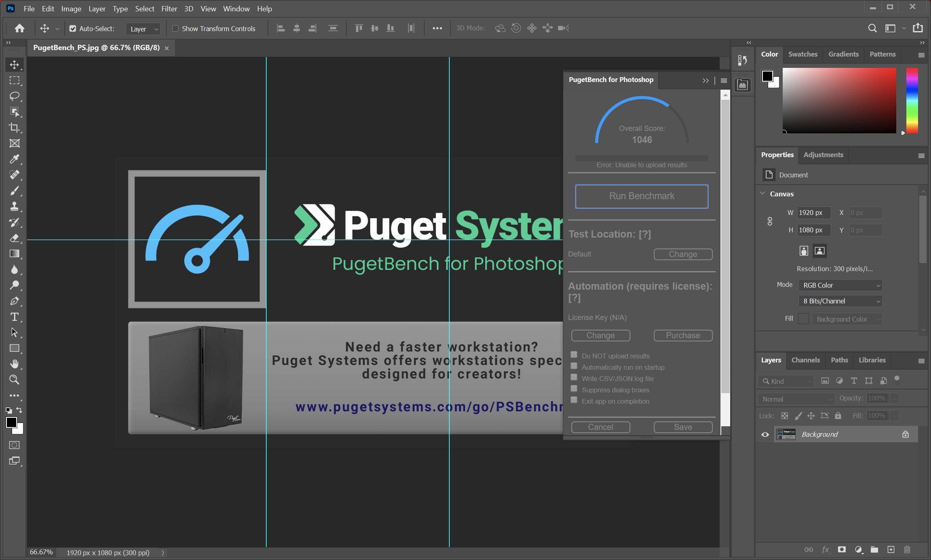Image resolution: width=931 pixels, height=560 pixels.
Task: Click the Purchase license button
Action: pos(682,335)
